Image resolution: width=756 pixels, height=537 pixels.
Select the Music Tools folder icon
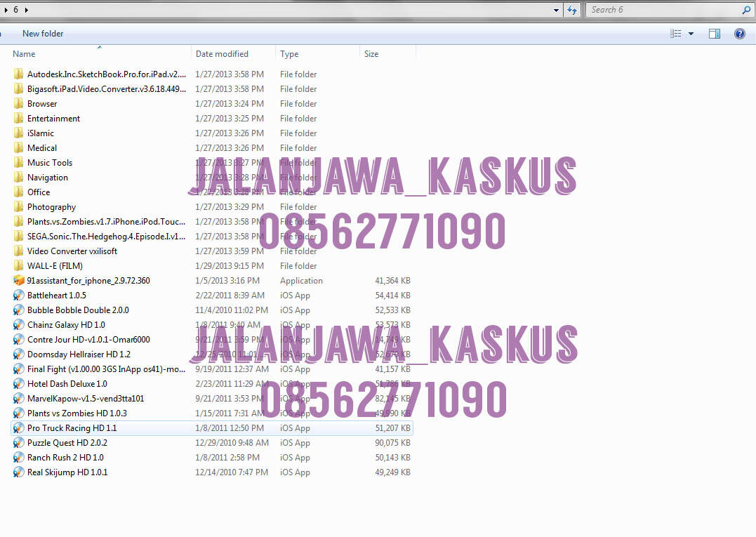click(18, 162)
